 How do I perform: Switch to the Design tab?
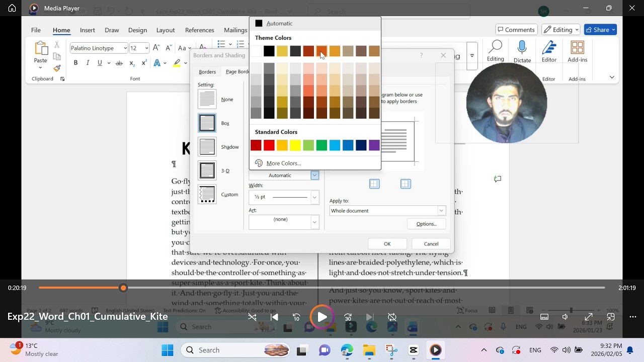137,30
